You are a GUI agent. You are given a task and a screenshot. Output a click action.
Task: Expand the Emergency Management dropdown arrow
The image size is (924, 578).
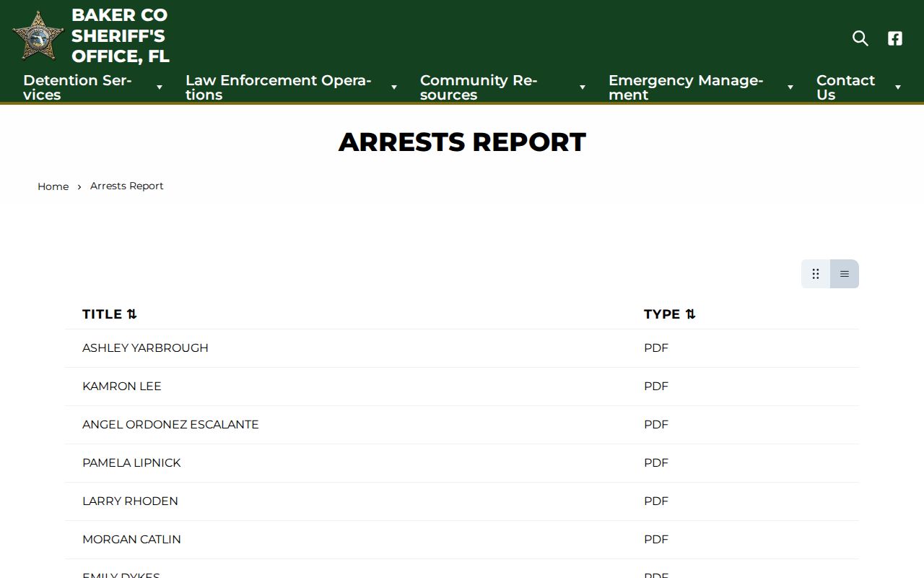(x=790, y=87)
